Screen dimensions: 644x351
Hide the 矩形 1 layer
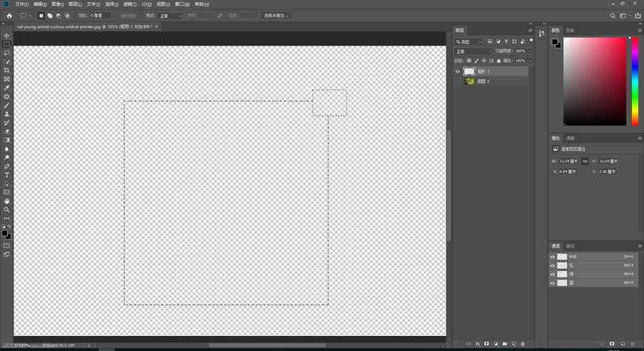458,71
